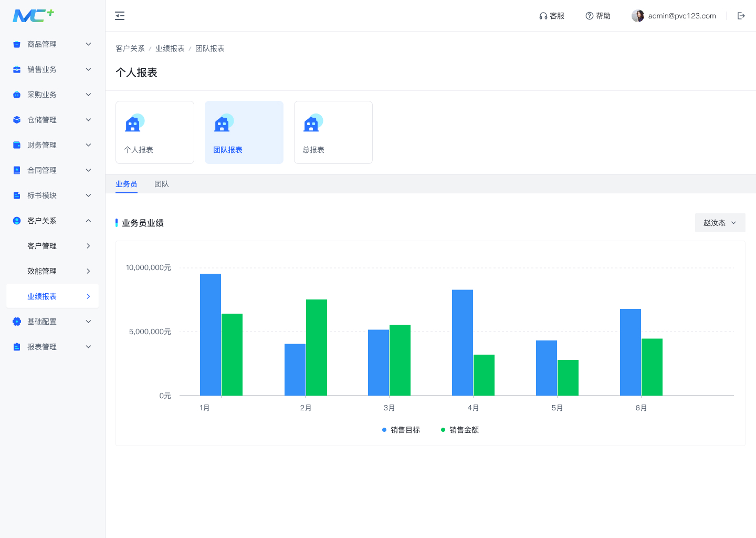Click the 商品管理 sidebar icon
The height and width of the screenshot is (538, 756).
(x=17, y=44)
